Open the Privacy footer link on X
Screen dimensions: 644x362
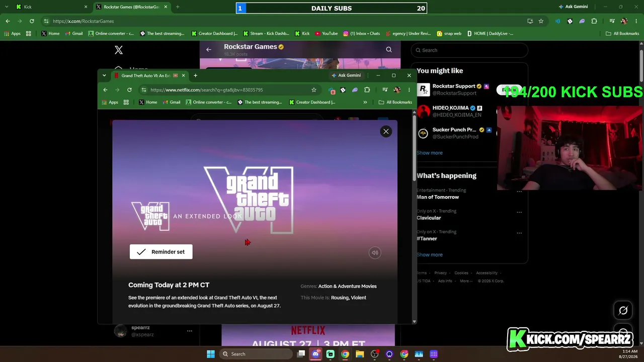point(441,273)
